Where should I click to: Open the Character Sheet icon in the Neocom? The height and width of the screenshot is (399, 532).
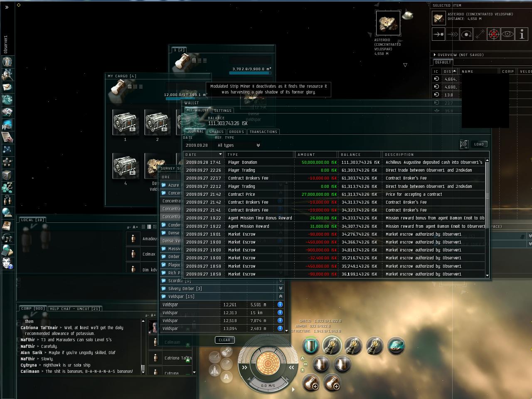(7, 62)
